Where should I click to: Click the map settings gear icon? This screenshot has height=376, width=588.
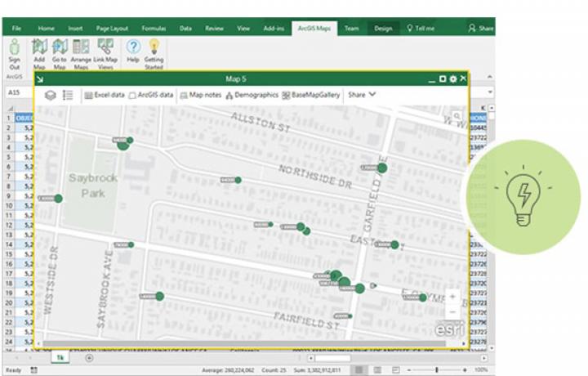coord(453,78)
